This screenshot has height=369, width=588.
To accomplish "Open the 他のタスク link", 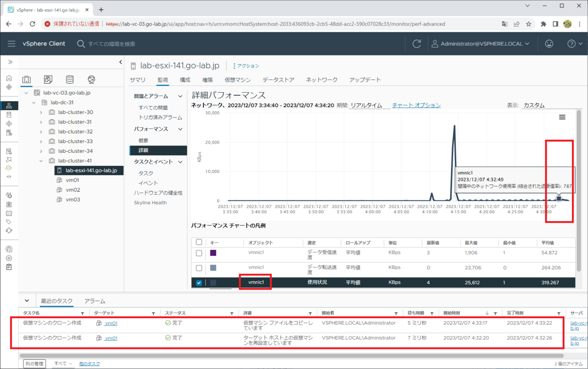I will pyautogui.click(x=90, y=364).
